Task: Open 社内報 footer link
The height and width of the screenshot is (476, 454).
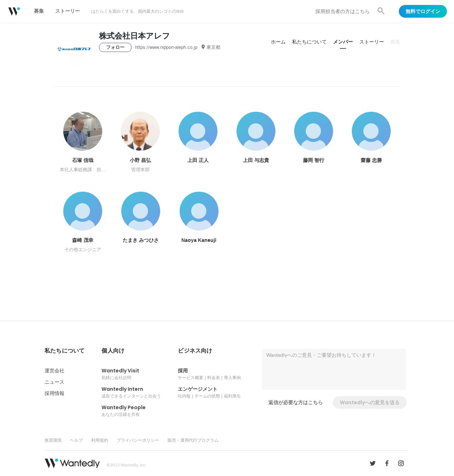Action: (184, 396)
